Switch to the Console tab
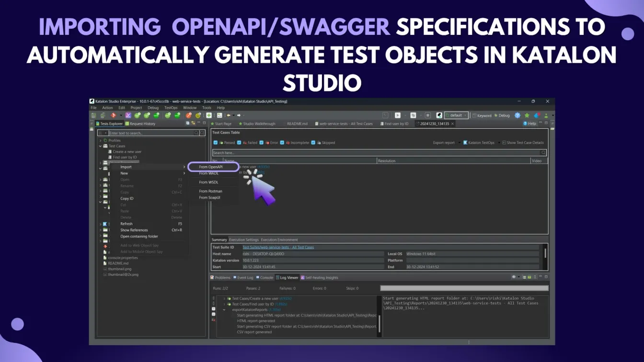The width and height of the screenshot is (644, 362). [264, 277]
